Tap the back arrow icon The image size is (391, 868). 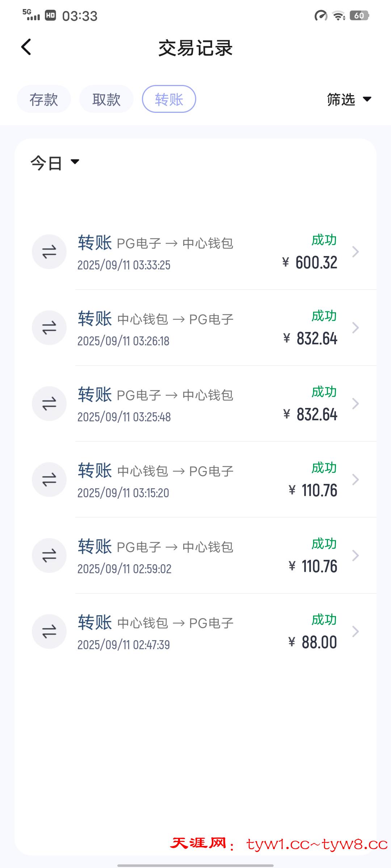coord(26,47)
